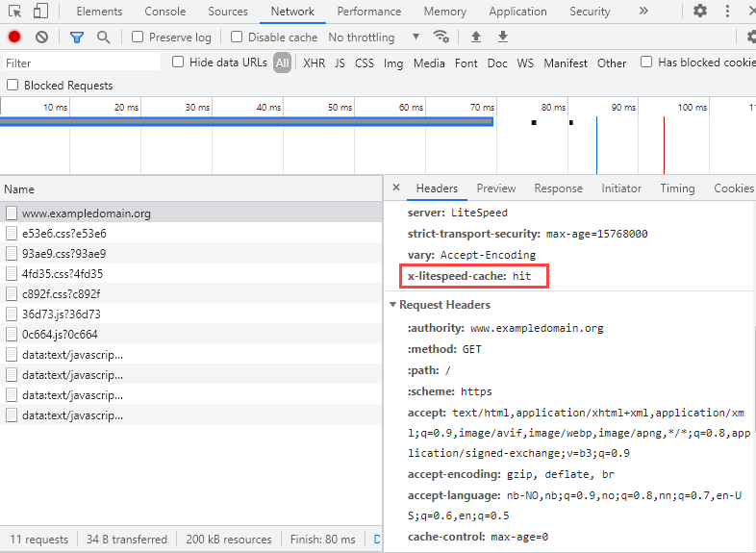Tick the Has blocked cookies checkbox
This screenshot has width=756, height=553.
point(646,62)
